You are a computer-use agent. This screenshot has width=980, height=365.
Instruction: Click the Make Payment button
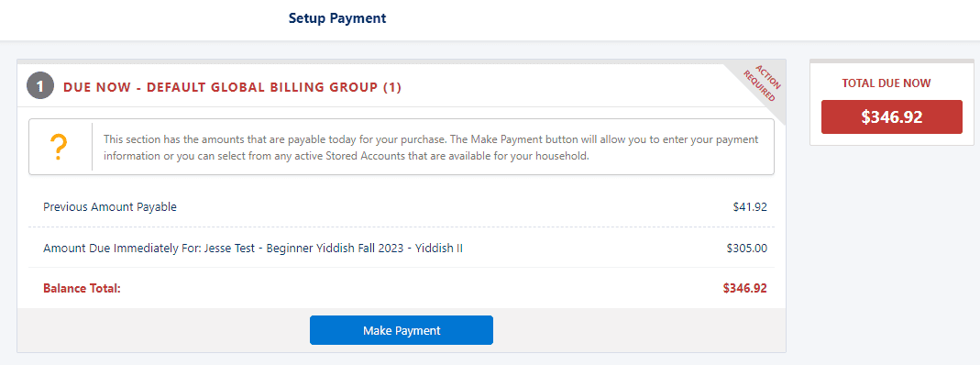pos(402,330)
